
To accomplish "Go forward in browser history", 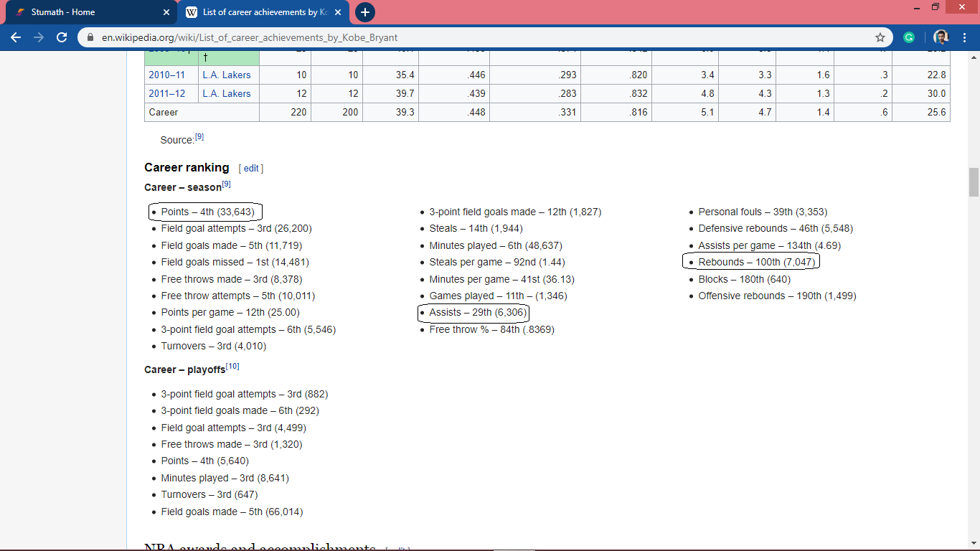I will (39, 37).
